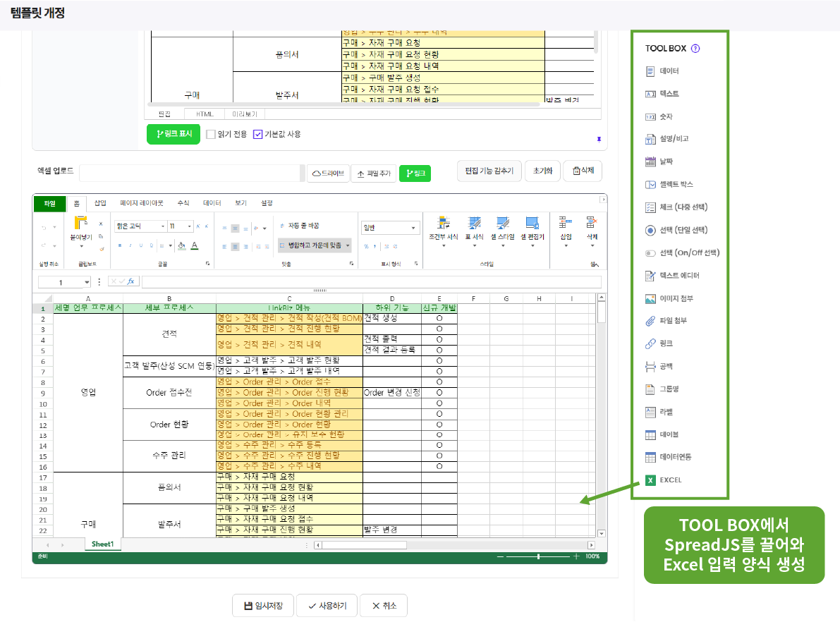The width and height of the screenshot is (840, 622).
Task: Switch to the 삽입 ribbon tab
Action: pyautogui.click(x=100, y=203)
